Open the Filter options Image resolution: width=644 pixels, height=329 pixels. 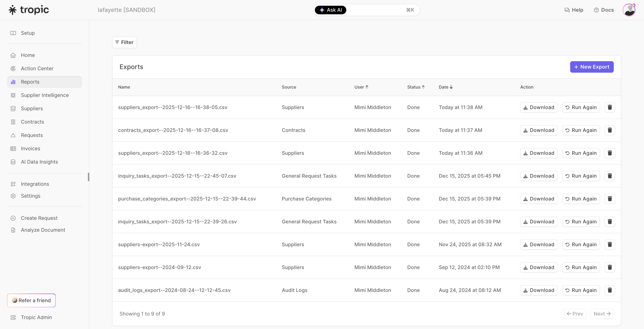point(124,42)
